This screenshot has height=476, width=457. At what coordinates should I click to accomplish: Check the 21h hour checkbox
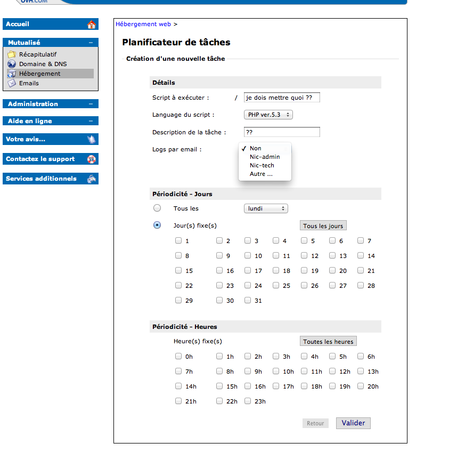pyautogui.click(x=178, y=401)
